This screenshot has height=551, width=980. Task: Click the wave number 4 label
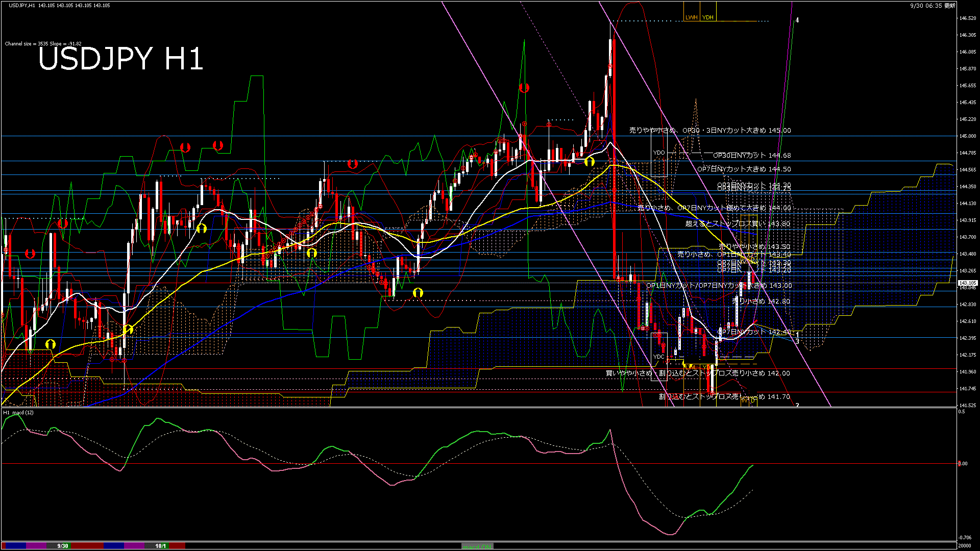click(797, 20)
